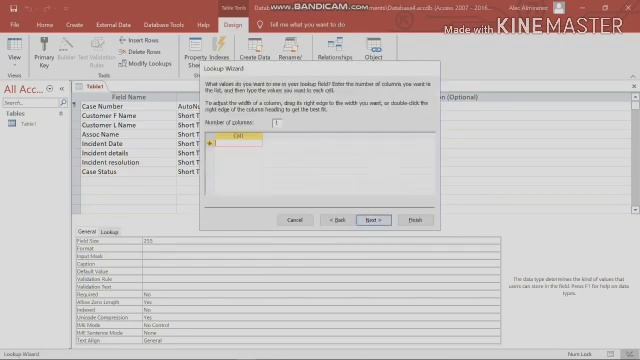This screenshot has height=360, width=640.
Task: Select the General properties tab
Action: (x=87, y=231)
